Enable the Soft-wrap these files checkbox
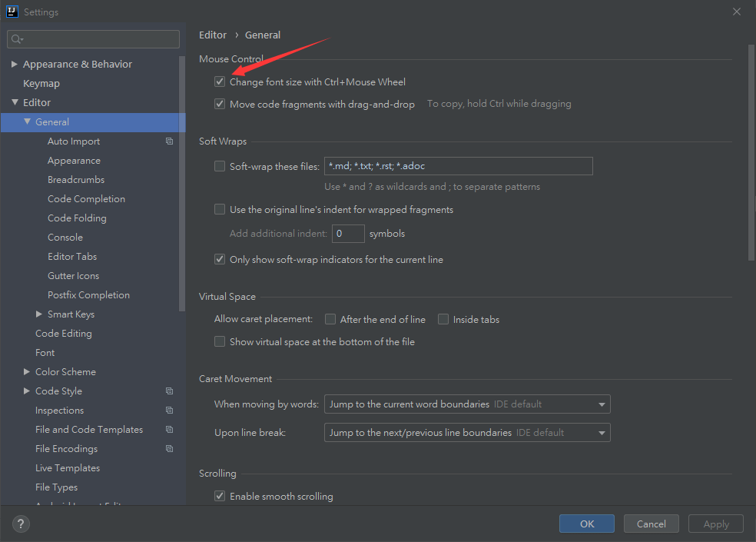 coord(220,166)
